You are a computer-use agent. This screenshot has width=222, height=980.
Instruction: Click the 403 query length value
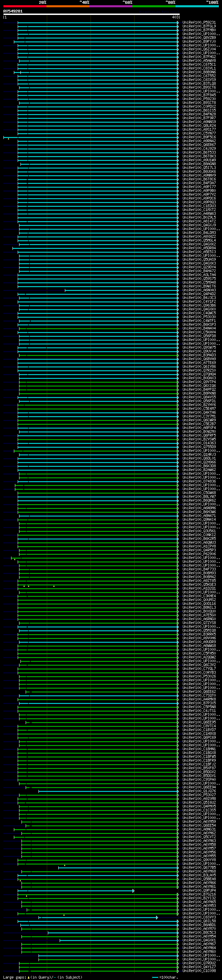pos(175,17)
